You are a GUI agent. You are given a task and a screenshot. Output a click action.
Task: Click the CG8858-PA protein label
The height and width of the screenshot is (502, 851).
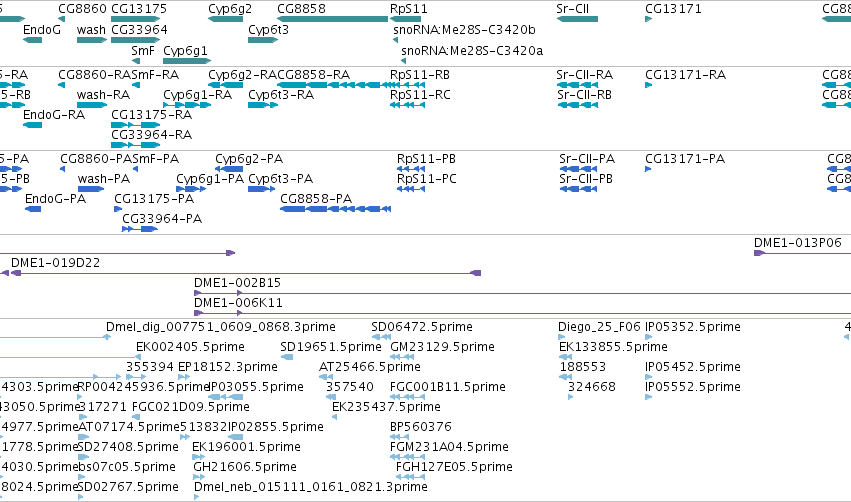click(x=316, y=199)
